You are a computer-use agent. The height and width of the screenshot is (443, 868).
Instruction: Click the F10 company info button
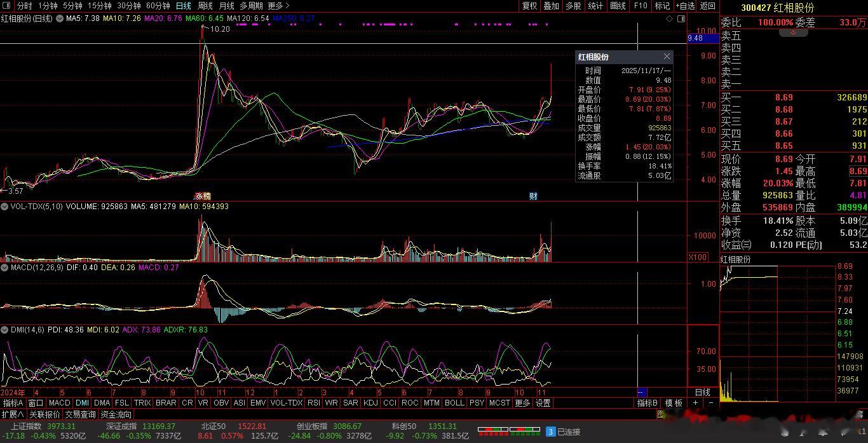pos(641,6)
